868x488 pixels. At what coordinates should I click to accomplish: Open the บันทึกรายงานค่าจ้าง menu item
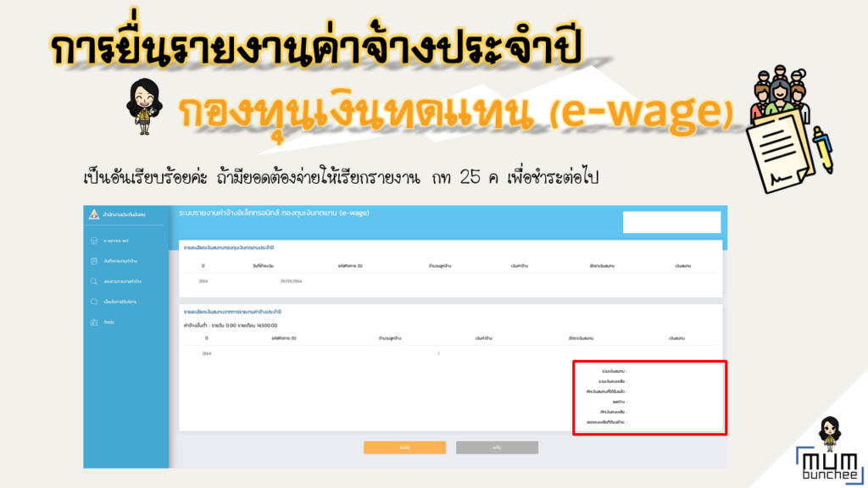(121, 261)
